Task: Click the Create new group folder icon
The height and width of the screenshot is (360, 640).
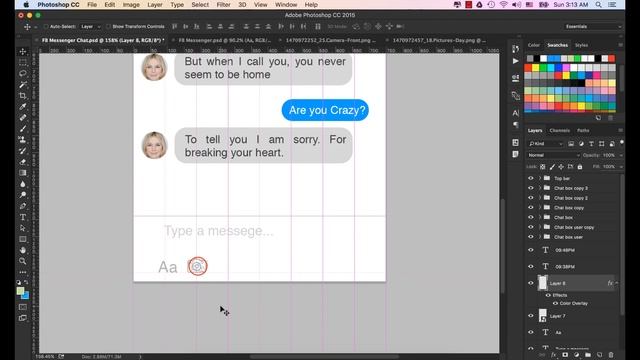Action: tap(588, 355)
